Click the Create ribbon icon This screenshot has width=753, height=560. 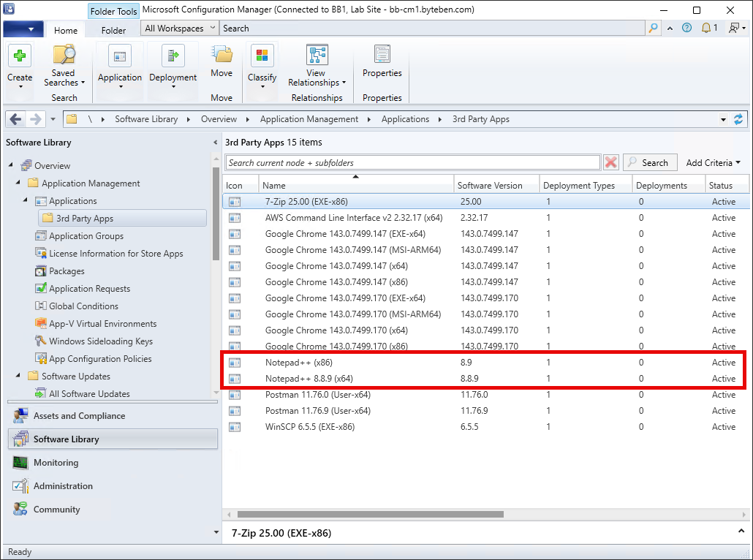coord(20,57)
